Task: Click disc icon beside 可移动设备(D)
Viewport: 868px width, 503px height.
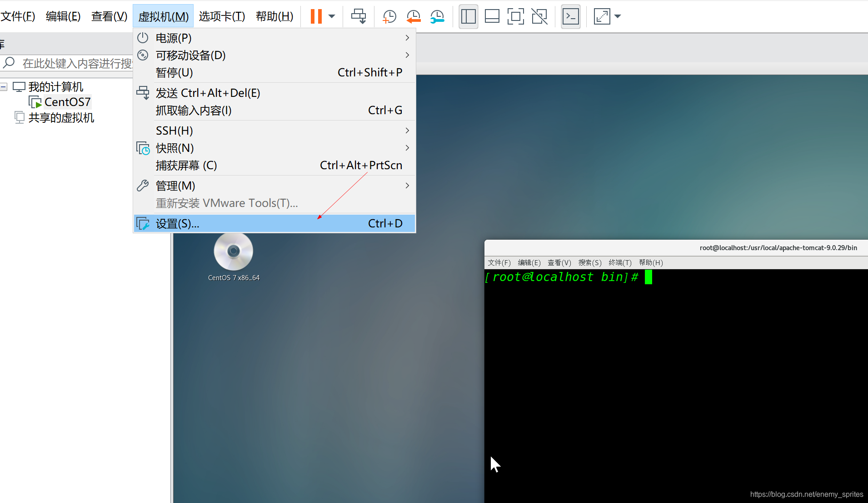Action: pos(143,55)
